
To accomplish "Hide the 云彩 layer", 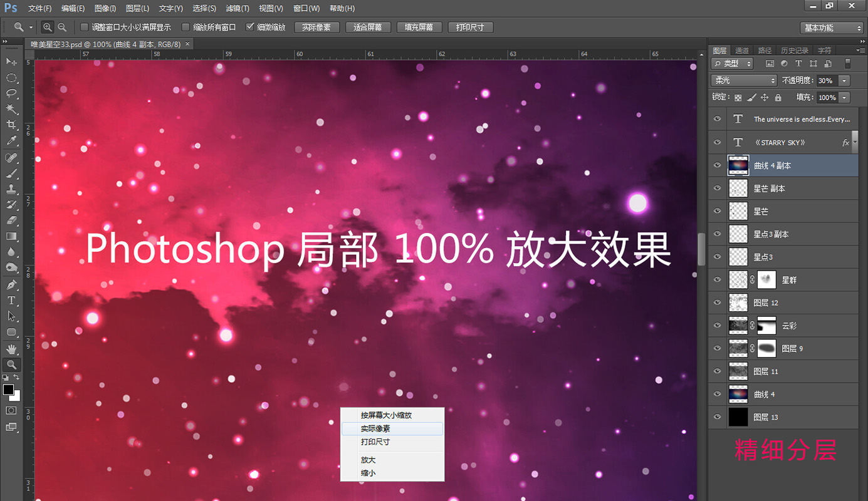I will click(x=718, y=326).
